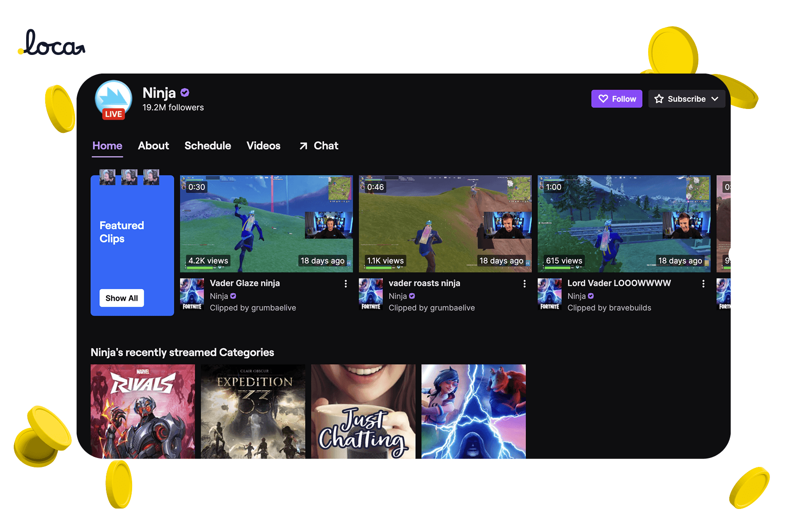The height and width of the screenshot is (532, 798).
Task: Open options menu for vader roasts ninja clip
Action: point(524,283)
